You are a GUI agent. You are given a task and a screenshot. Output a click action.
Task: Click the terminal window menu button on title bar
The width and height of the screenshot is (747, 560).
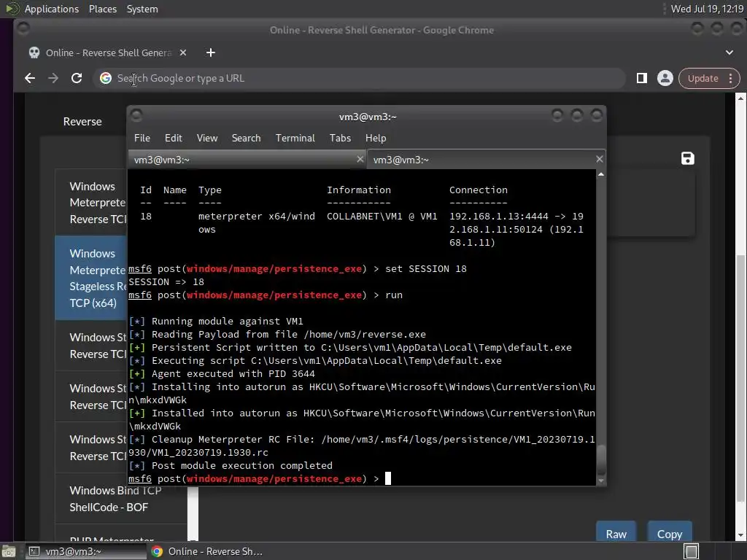pyautogui.click(x=136, y=116)
